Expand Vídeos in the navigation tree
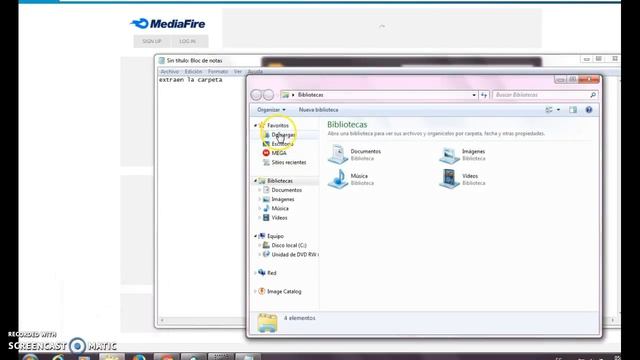Viewport: 640px width, 360px height. (x=260, y=218)
